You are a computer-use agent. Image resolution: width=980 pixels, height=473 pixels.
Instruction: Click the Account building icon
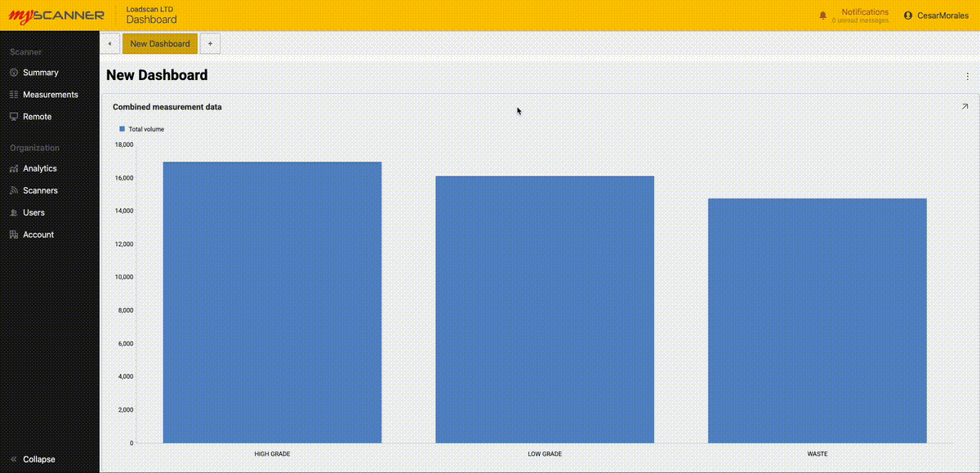[x=14, y=234]
